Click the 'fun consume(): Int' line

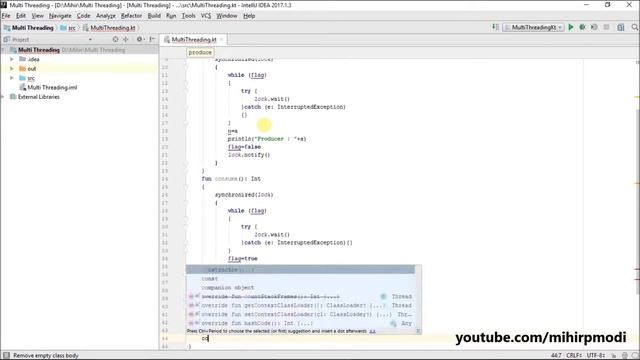coord(231,179)
